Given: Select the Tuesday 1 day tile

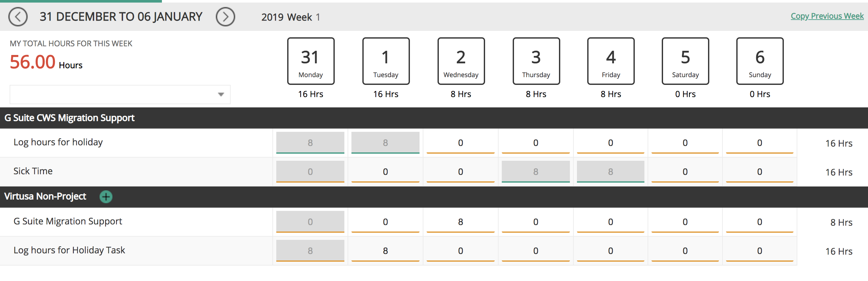Looking at the screenshot, I should tap(385, 61).
